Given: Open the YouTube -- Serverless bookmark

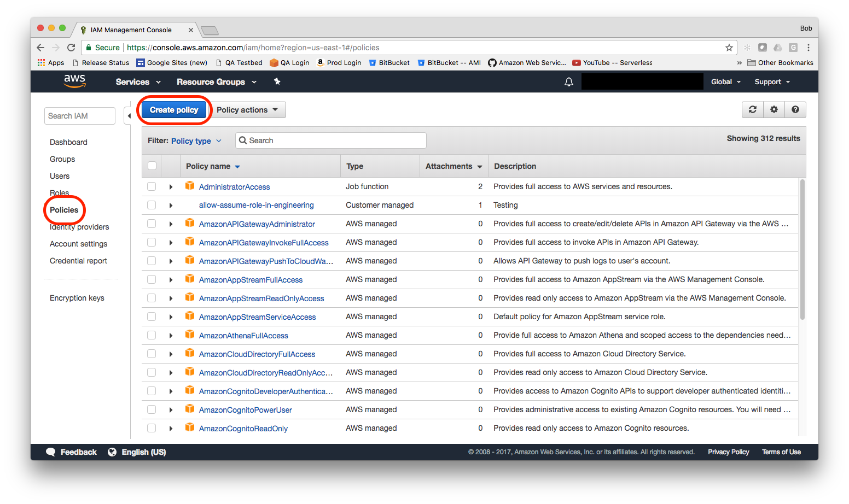Looking at the screenshot, I should (x=612, y=63).
